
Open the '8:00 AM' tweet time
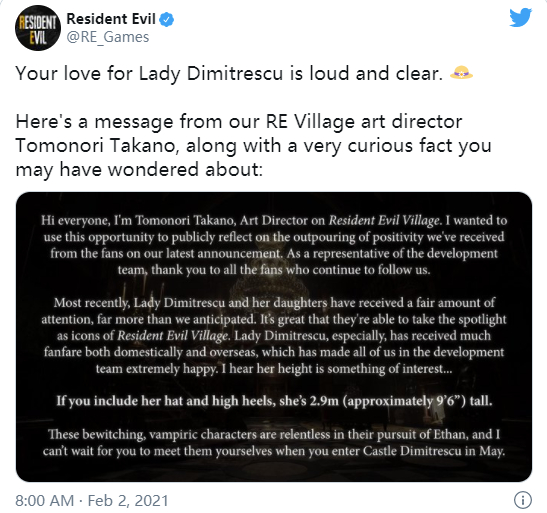(x=45, y=500)
